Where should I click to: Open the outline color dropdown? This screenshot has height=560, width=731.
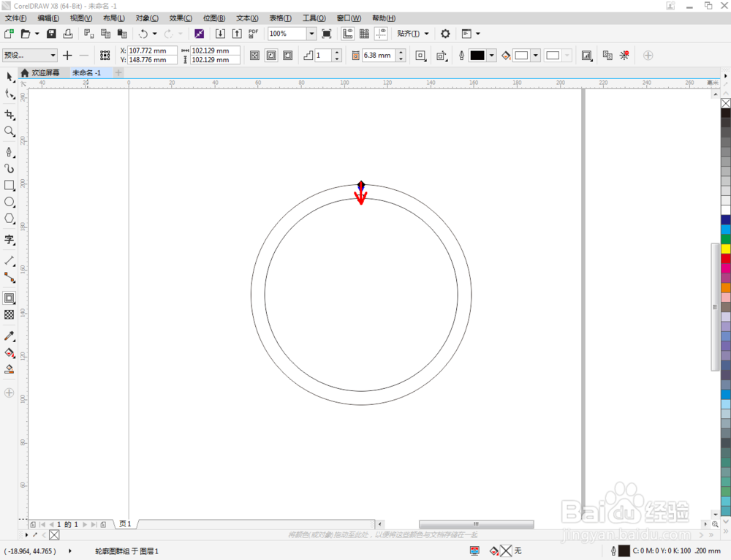pos(491,56)
